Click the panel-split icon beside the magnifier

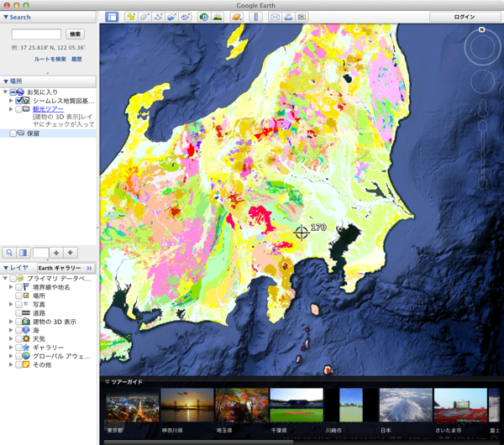coord(24,253)
